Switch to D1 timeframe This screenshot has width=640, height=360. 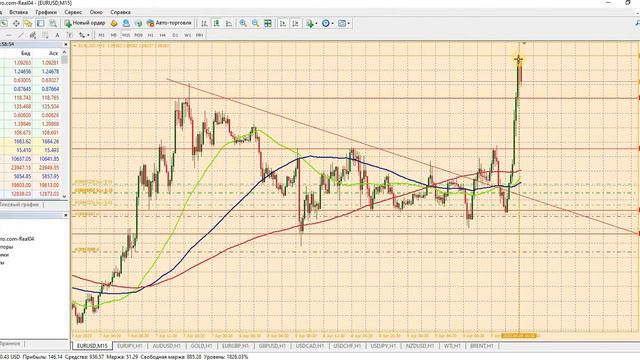[175, 35]
